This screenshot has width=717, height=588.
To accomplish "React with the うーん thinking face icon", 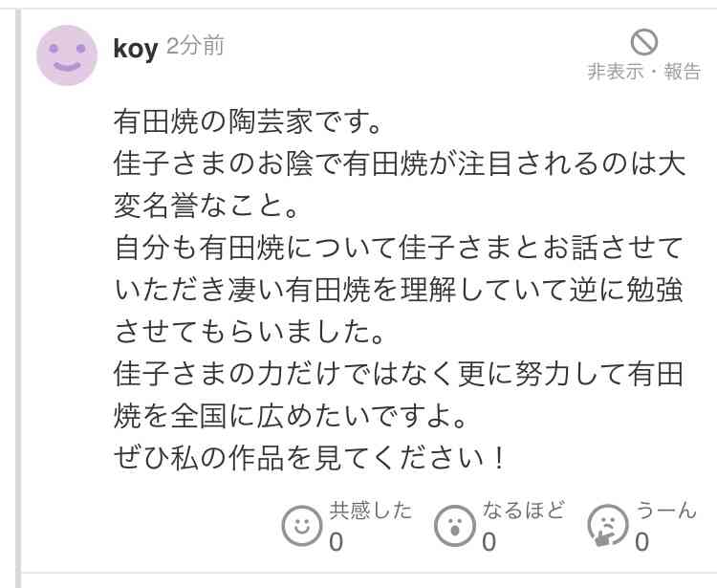I will 608,526.
